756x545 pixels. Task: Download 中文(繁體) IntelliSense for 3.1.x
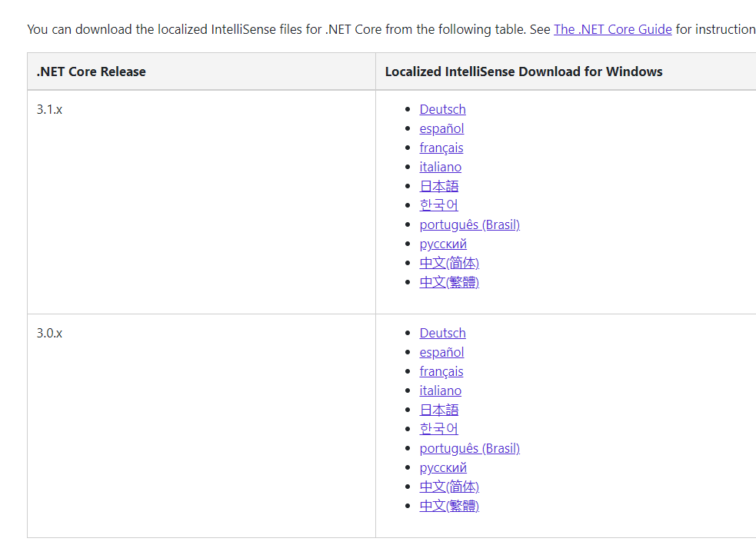point(449,282)
